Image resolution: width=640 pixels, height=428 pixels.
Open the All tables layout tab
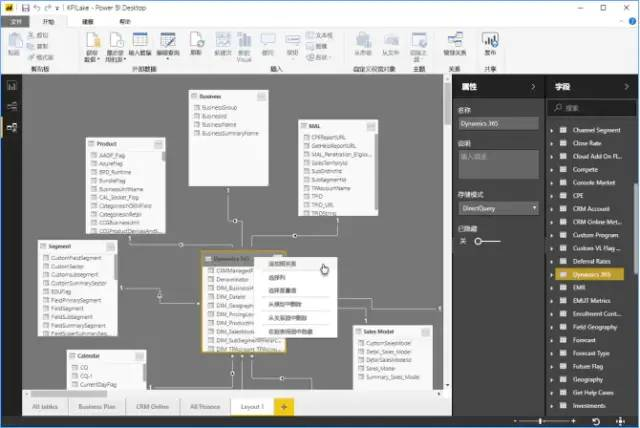pos(45,407)
